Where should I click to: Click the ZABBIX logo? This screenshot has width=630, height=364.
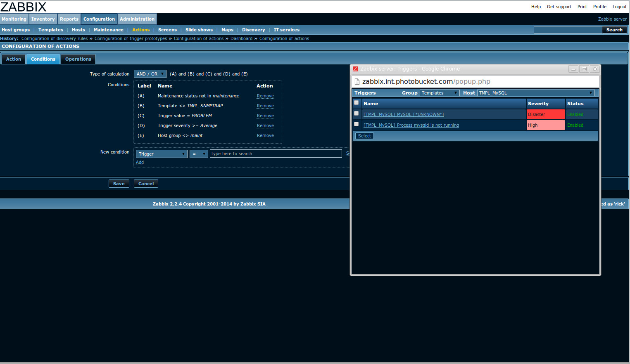coord(24,7)
